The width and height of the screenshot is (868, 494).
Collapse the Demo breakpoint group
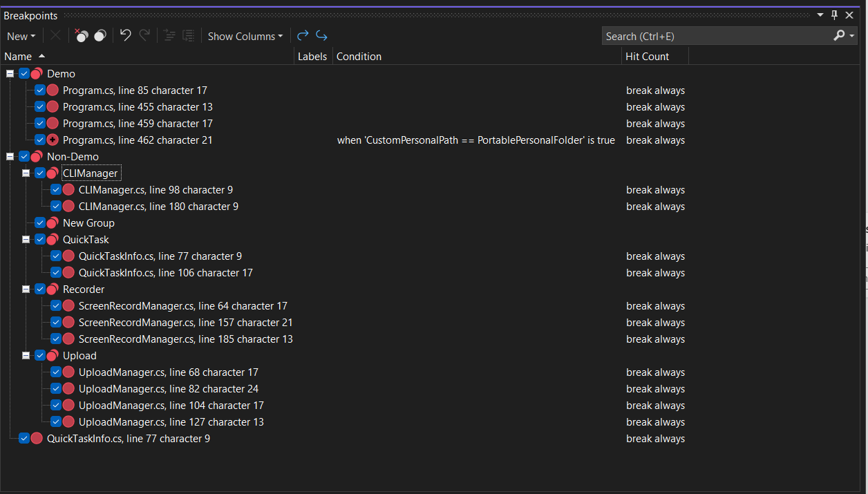pos(10,74)
